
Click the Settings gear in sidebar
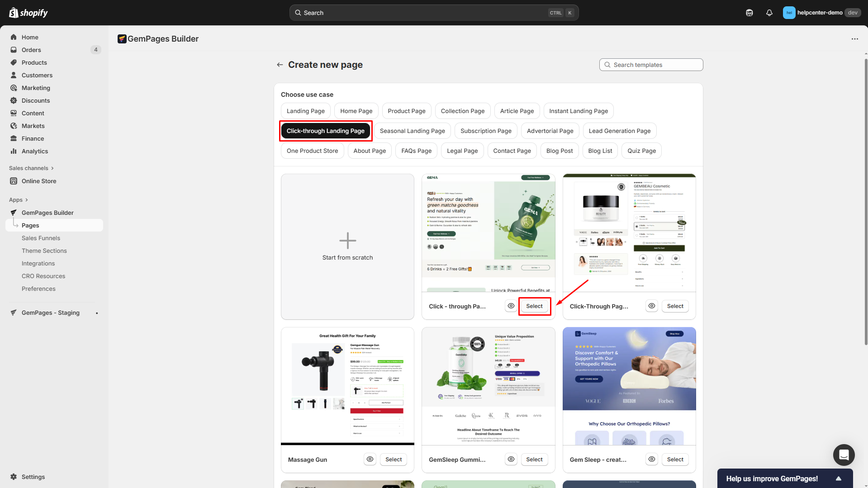pyautogui.click(x=14, y=477)
